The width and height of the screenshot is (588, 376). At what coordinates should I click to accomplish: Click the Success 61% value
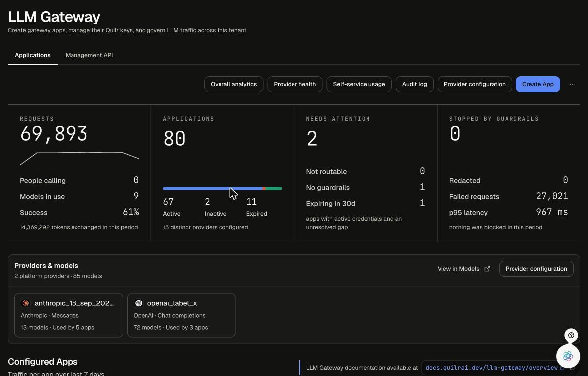click(x=131, y=212)
